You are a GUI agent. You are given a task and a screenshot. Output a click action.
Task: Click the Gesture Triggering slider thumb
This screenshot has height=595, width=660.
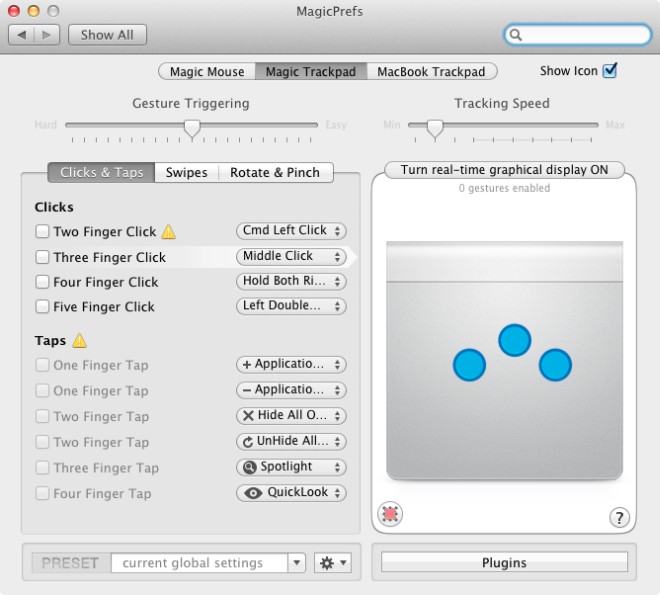click(x=192, y=128)
